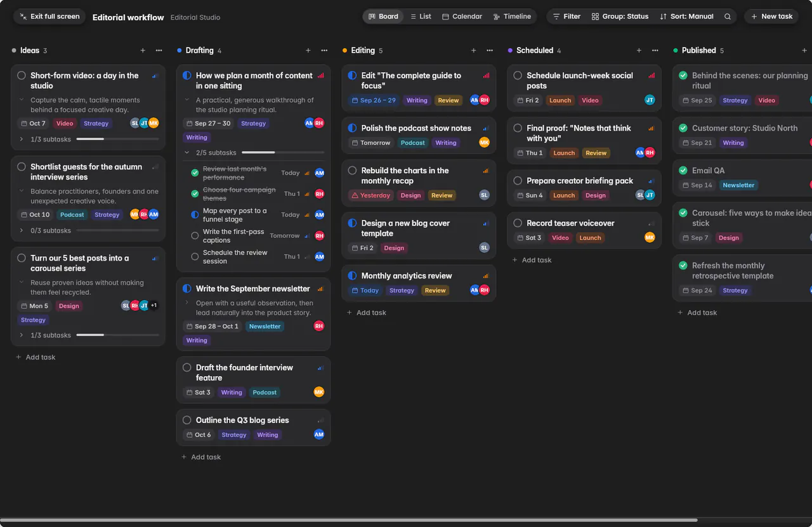Image resolution: width=812 pixels, height=527 pixels.
Task: Click SL avatar on Design a new blog cover template
Action: [x=485, y=248]
